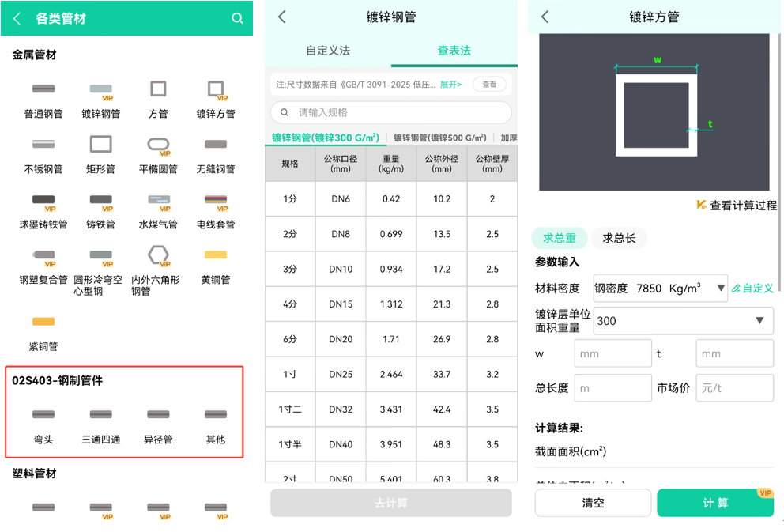
Task: Open the 弯头 elbow fitting icon
Action: (43, 415)
